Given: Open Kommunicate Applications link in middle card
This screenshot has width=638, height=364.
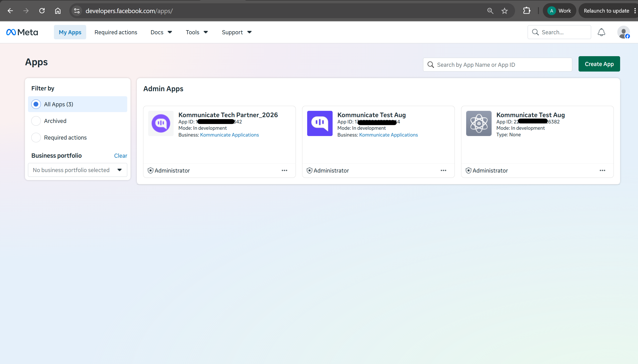Looking at the screenshot, I should pos(388,135).
